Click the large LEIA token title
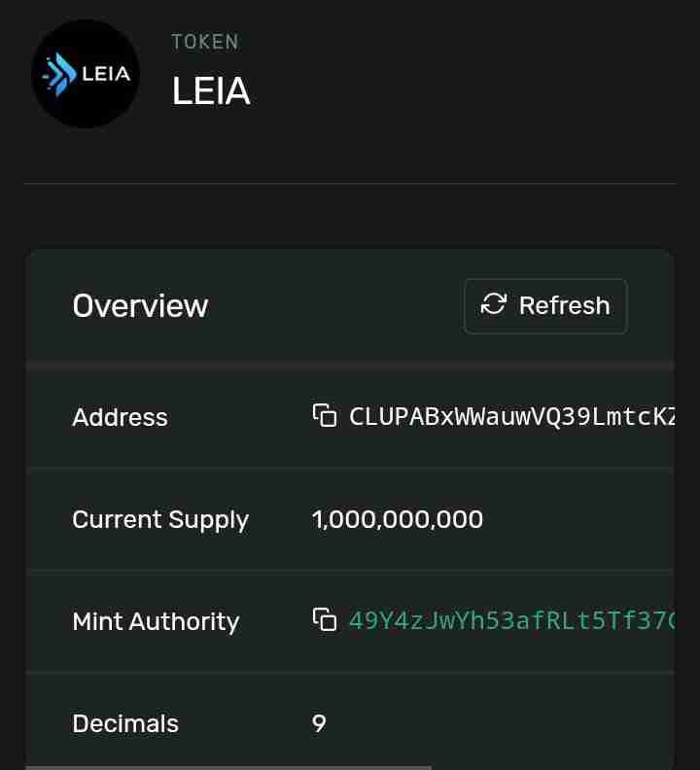This screenshot has height=770, width=700. [211, 91]
